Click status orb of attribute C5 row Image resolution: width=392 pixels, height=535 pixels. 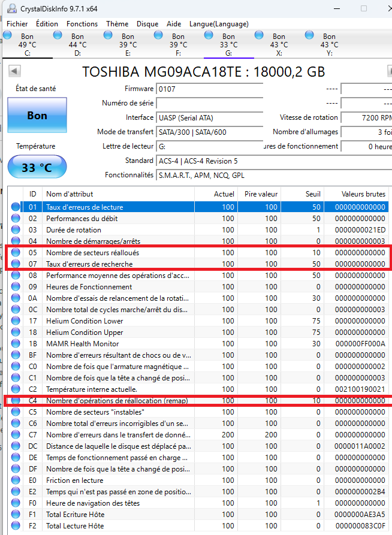pos(16,412)
